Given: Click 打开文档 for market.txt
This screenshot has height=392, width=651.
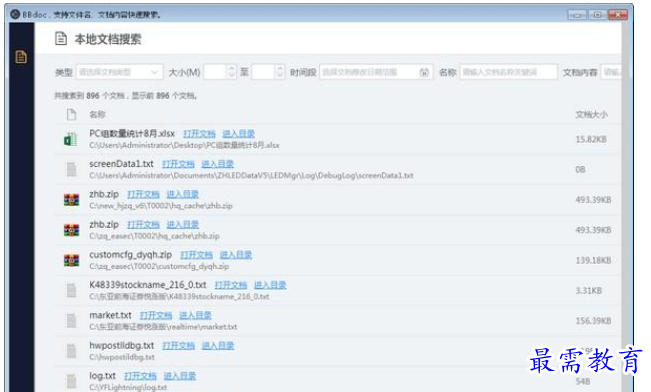Looking at the screenshot, I should coord(156,316).
